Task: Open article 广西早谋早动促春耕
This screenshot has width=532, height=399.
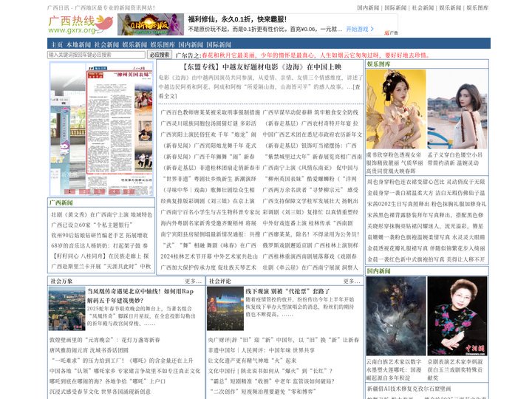Action: [x=310, y=112]
